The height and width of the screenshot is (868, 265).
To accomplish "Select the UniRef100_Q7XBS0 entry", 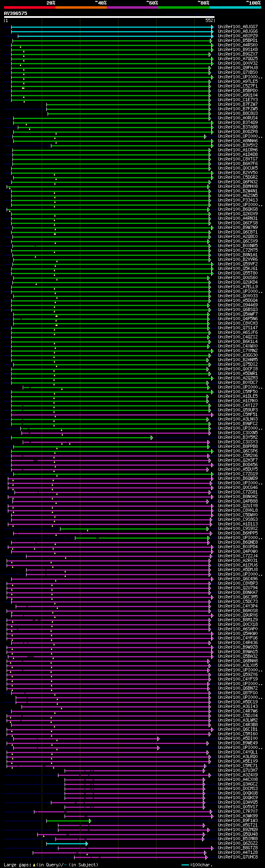I will pos(238,73).
